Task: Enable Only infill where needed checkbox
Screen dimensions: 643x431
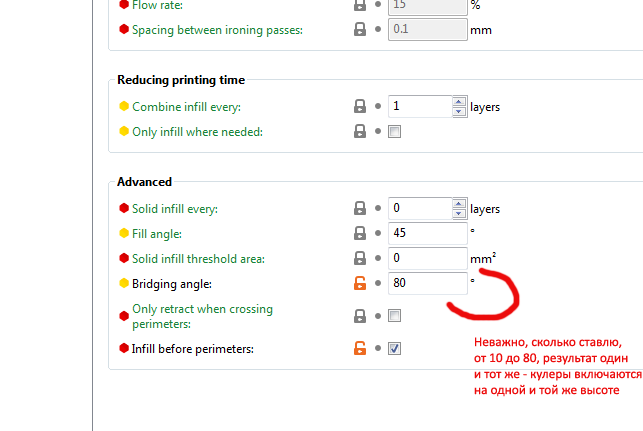Action: tap(394, 132)
